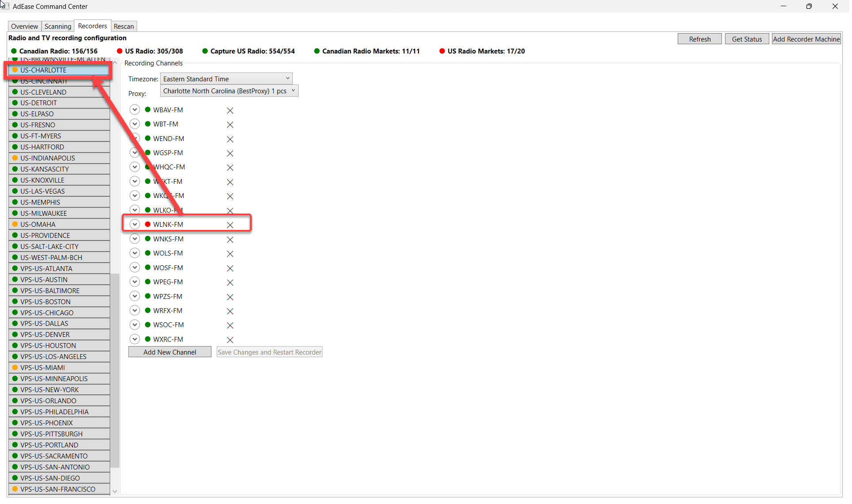Expand WOLS-FM channel settings chevron

135,253
